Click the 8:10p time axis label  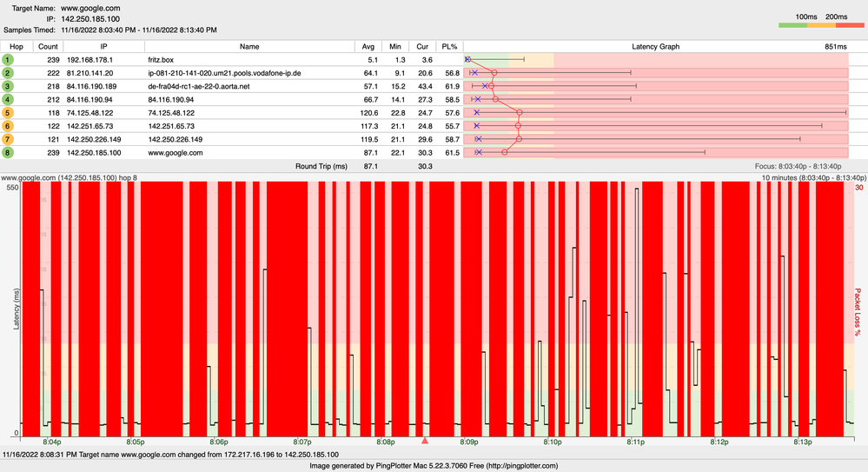(x=553, y=442)
